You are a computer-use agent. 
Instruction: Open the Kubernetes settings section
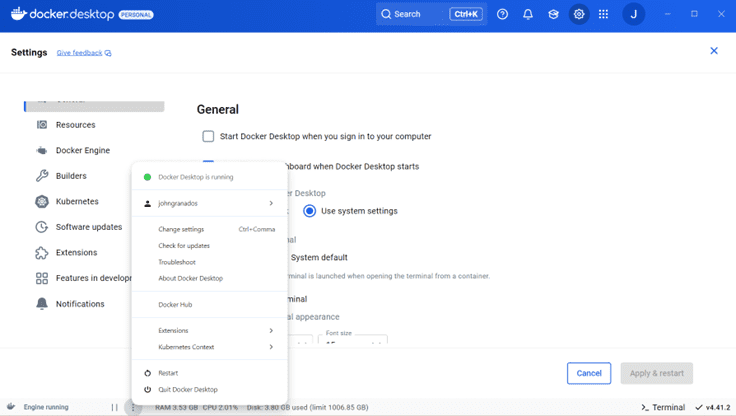(77, 201)
